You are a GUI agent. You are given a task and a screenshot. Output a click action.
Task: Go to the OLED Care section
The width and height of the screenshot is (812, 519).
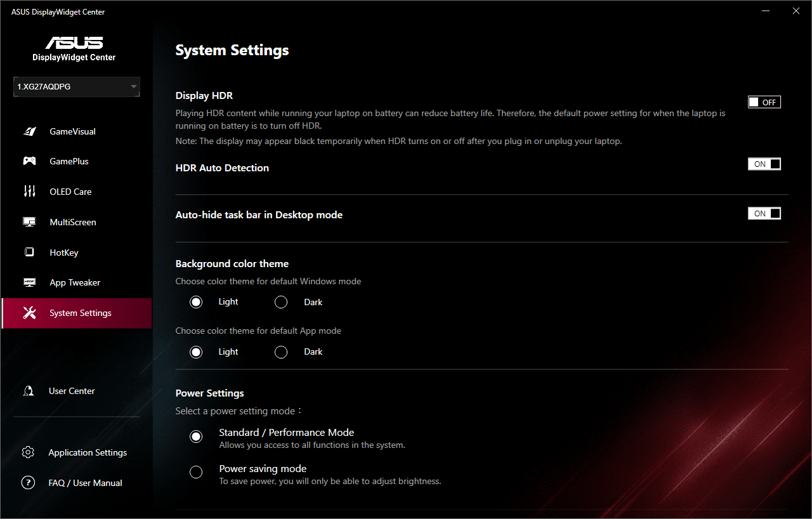point(70,192)
